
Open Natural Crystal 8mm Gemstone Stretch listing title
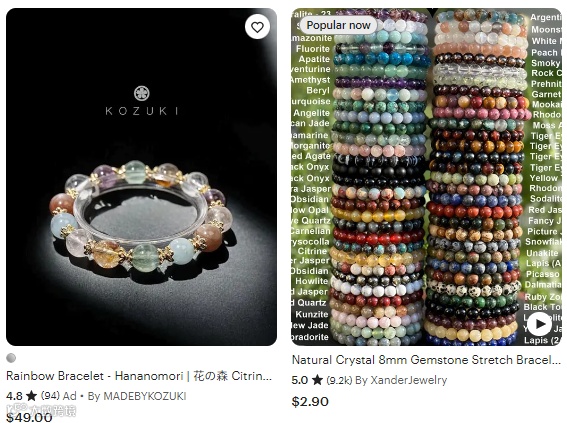coord(426,360)
